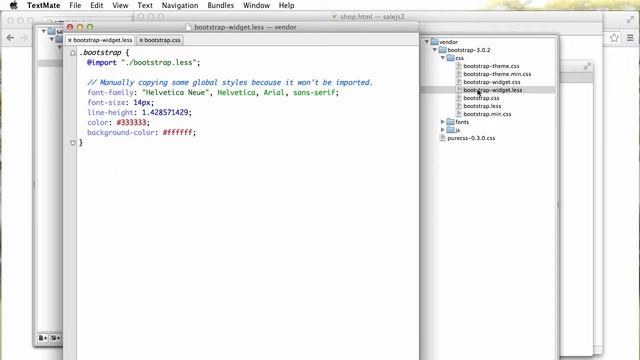Click fold marker beside closing brace
This screenshot has height=360, width=640.
[x=73, y=142]
